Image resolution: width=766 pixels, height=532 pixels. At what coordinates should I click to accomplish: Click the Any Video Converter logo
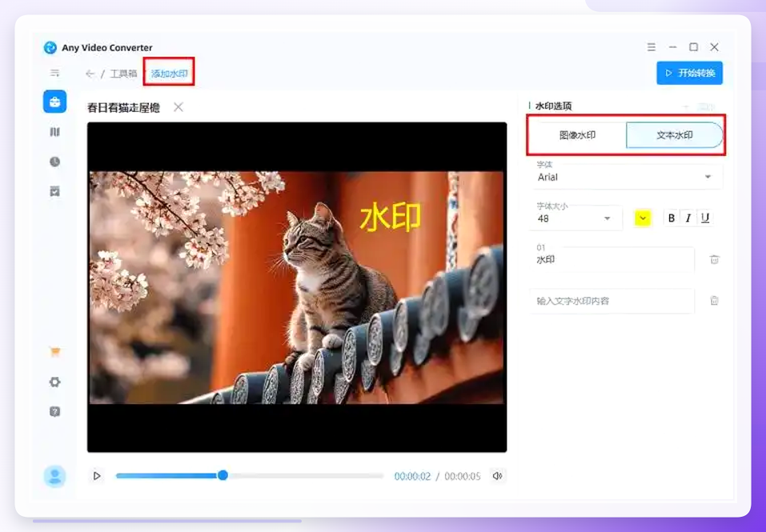50,47
